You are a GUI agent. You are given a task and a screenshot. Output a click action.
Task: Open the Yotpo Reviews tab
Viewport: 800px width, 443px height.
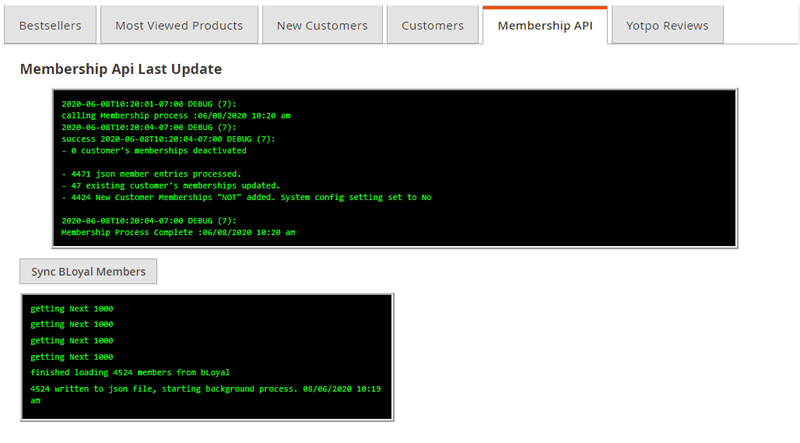click(x=667, y=25)
